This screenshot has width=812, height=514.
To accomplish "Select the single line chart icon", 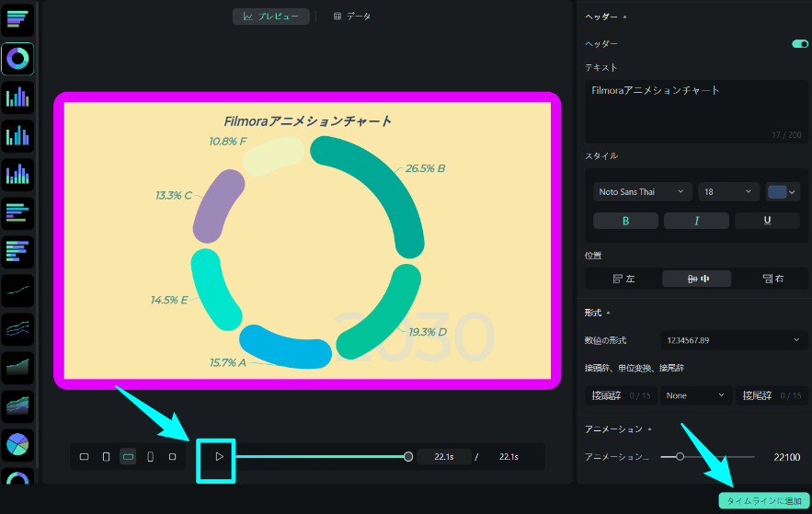I will (x=17, y=291).
